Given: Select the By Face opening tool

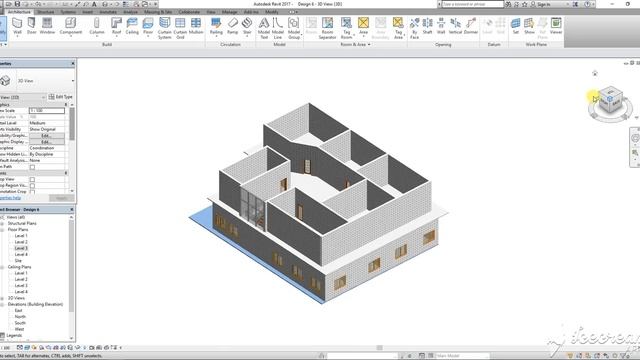Looking at the screenshot, I should point(414,28).
